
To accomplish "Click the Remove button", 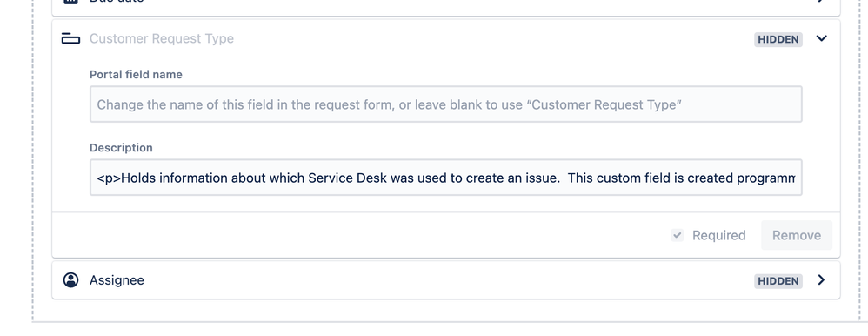I will [797, 235].
